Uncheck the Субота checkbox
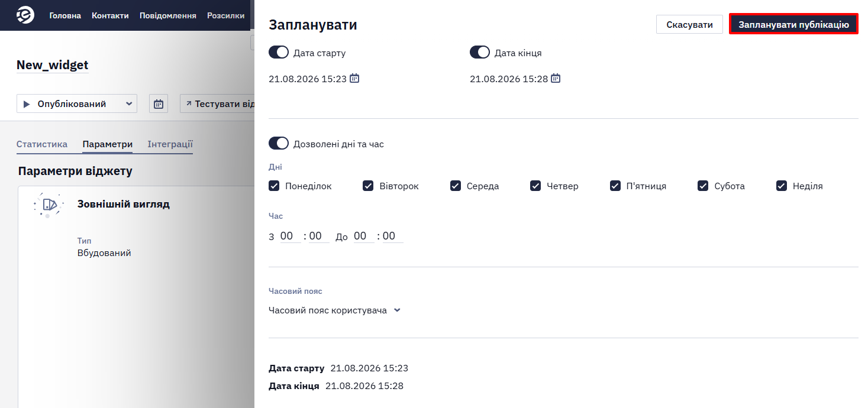The image size is (868, 408). pos(703,186)
